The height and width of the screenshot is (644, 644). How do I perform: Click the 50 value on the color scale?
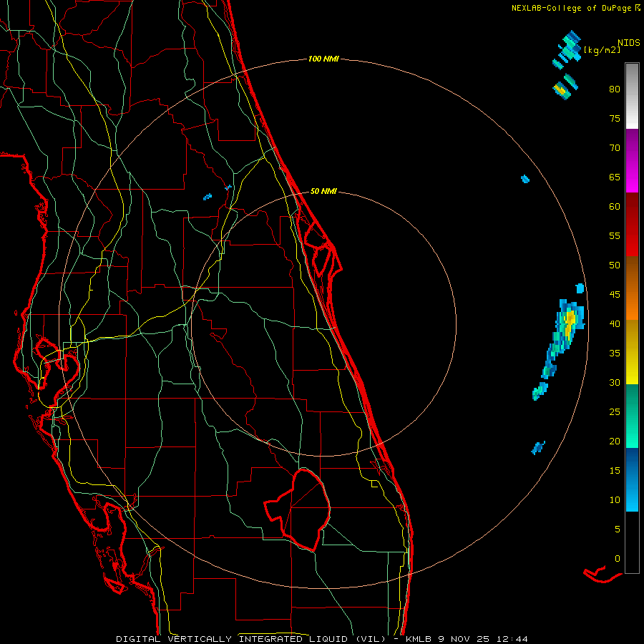tap(615, 265)
